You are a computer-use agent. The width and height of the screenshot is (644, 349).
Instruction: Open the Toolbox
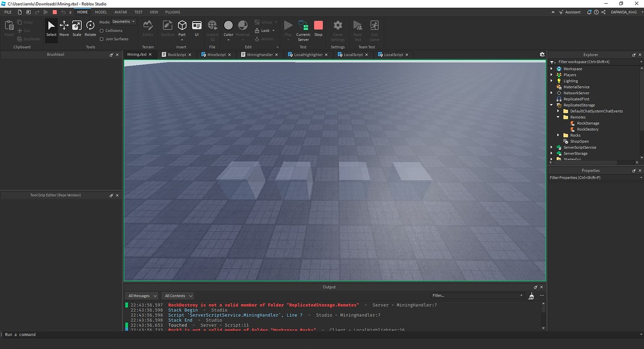(168, 28)
